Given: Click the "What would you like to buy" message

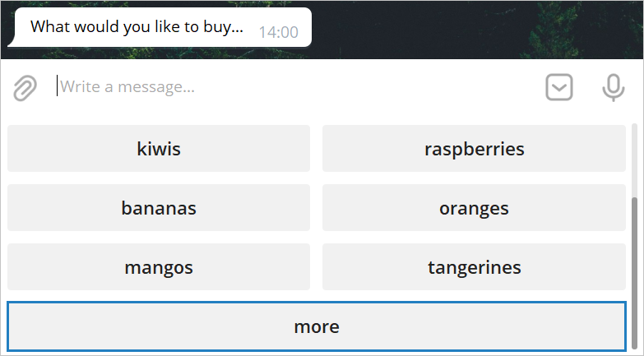Looking at the screenshot, I should click(x=137, y=26).
